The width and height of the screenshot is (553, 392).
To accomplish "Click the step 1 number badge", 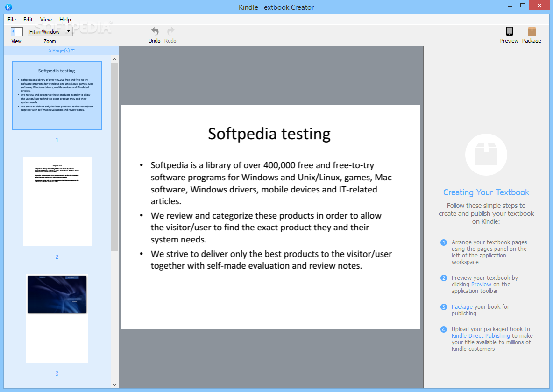I will [444, 242].
